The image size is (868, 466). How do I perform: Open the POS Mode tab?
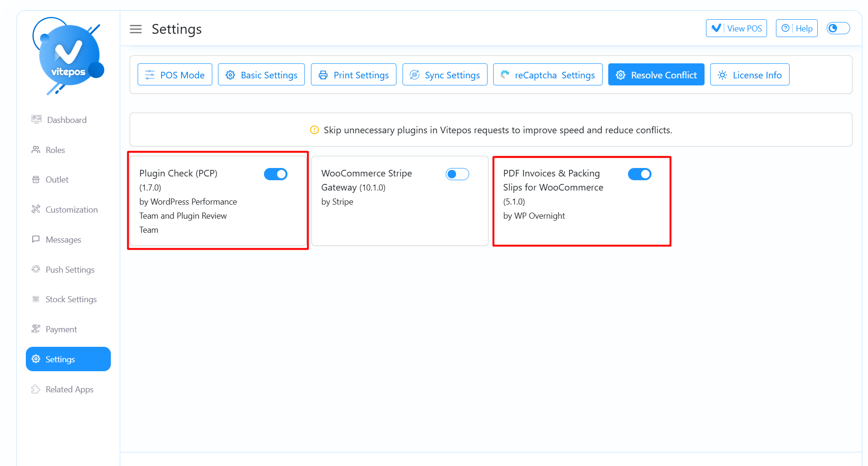click(175, 75)
